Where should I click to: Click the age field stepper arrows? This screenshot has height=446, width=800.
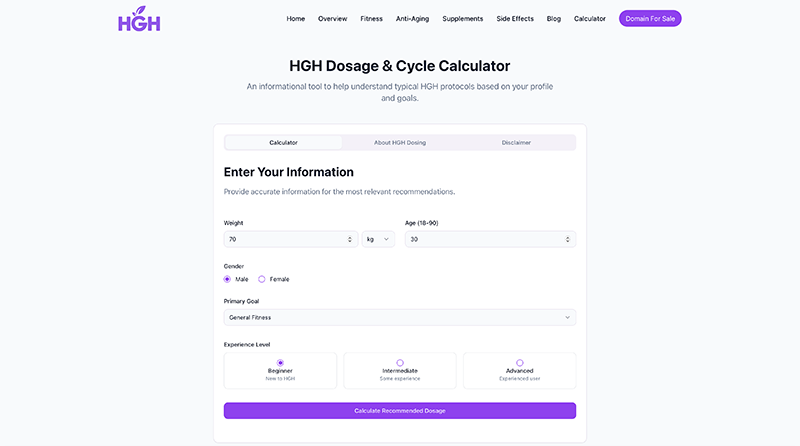(x=568, y=239)
